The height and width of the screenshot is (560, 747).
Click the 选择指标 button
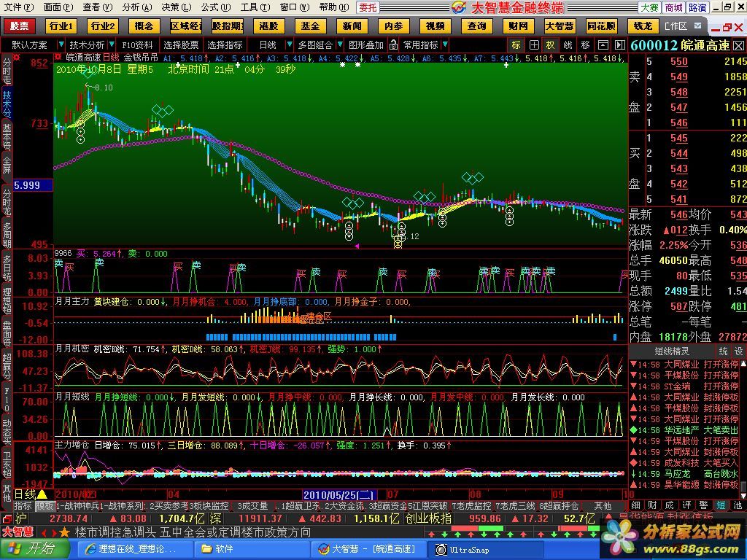[x=225, y=44]
